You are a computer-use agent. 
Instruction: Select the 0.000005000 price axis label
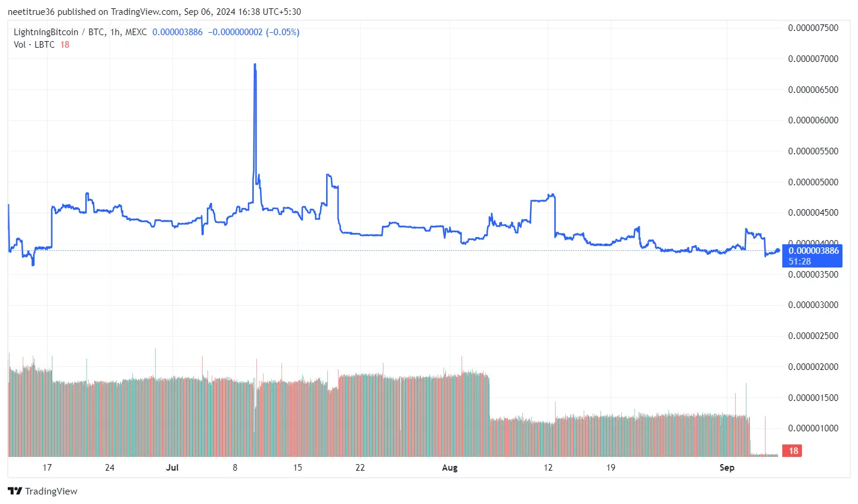[813, 182]
